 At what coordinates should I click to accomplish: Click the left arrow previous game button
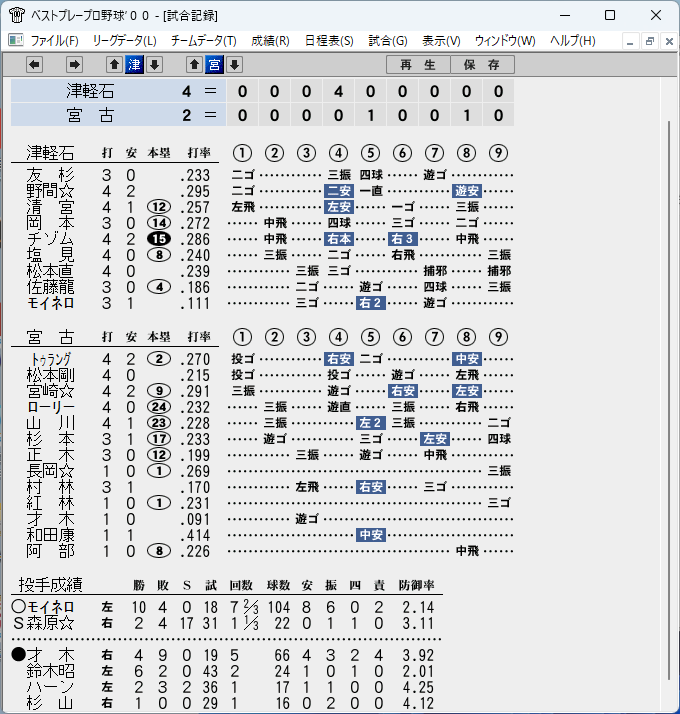35,65
